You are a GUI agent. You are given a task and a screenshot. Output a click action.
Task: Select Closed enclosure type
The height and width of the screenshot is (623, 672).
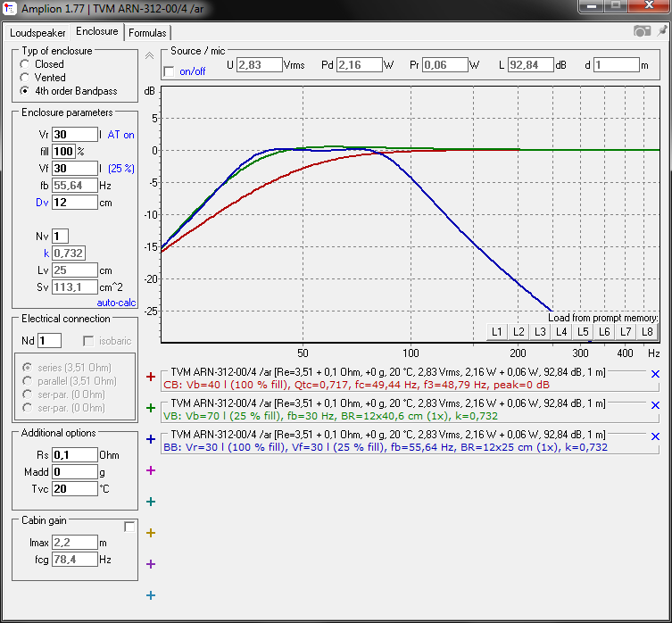pyautogui.click(x=25, y=64)
